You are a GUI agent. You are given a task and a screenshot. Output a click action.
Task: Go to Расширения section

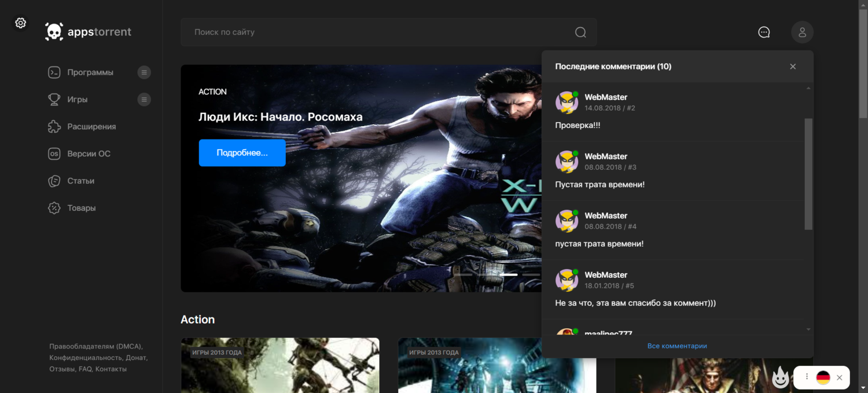tap(91, 127)
